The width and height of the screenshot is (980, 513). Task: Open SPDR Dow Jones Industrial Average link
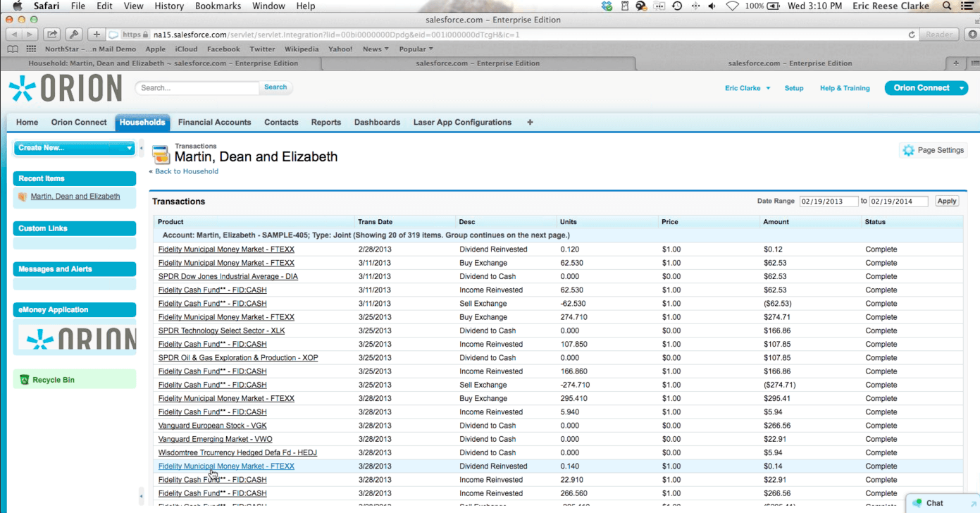point(228,277)
